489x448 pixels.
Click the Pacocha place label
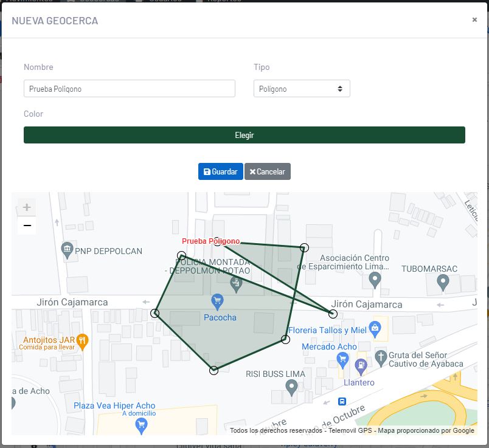pos(220,317)
